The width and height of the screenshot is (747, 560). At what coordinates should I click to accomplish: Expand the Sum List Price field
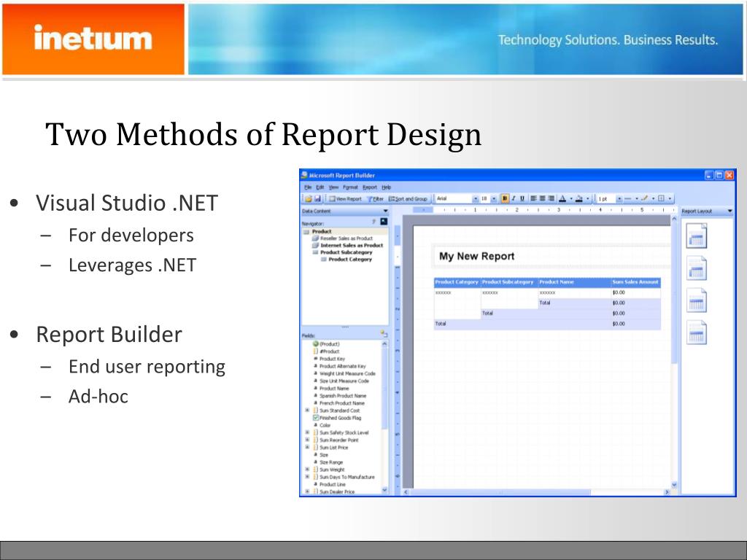[x=307, y=447]
